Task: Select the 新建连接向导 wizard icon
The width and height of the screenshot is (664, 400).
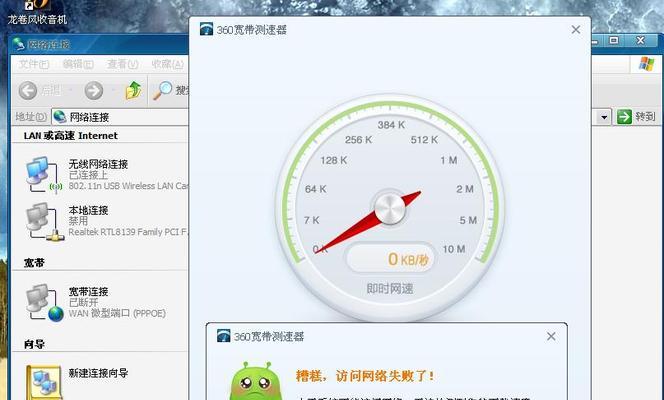Action: (44, 382)
